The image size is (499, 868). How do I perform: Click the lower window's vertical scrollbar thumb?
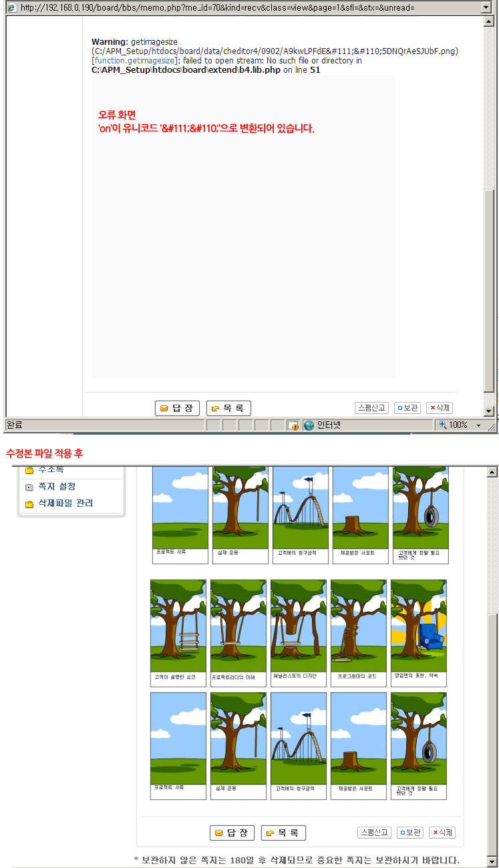pyautogui.click(x=493, y=734)
